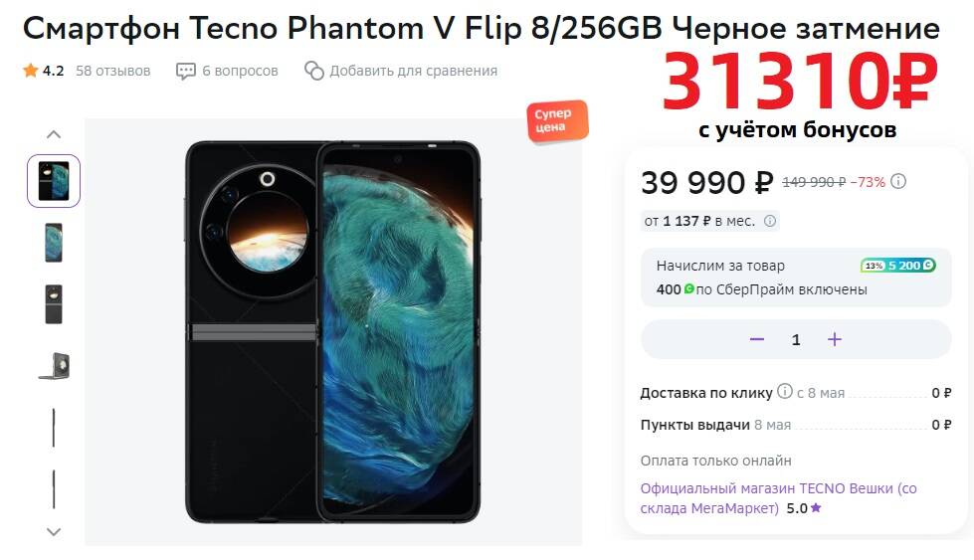The height and width of the screenshot is (560, 974).
Task: Show more thumbnails with down chevron
Action: click(54, 532)
